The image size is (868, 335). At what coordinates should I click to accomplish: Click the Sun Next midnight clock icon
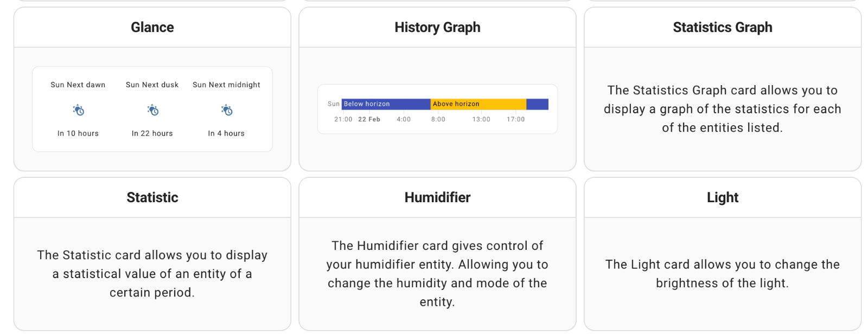(227, 110)
